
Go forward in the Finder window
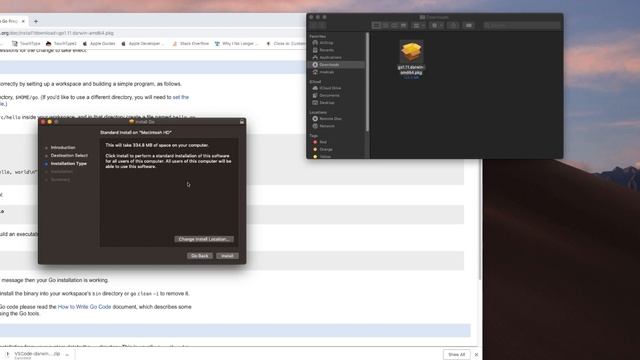(x=322, y=25)
